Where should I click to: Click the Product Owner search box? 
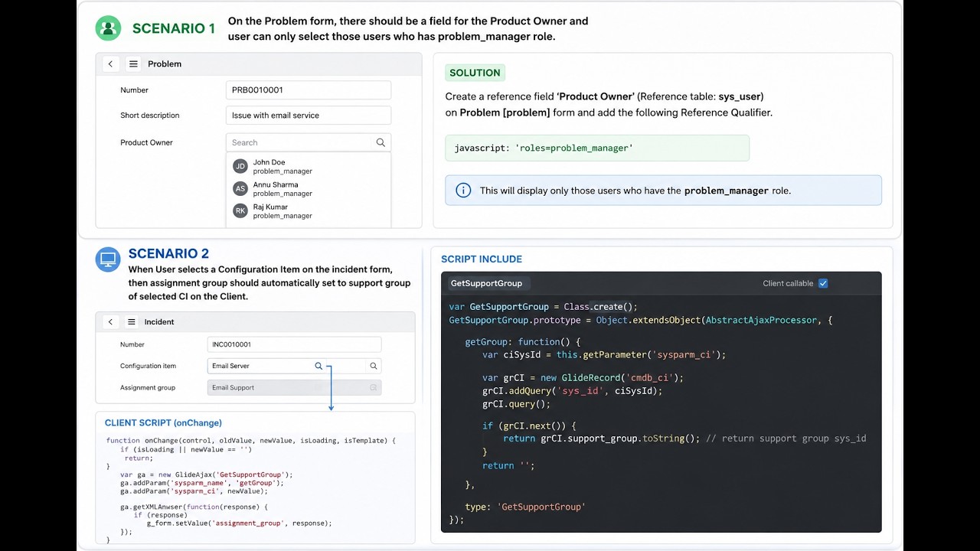309,142
